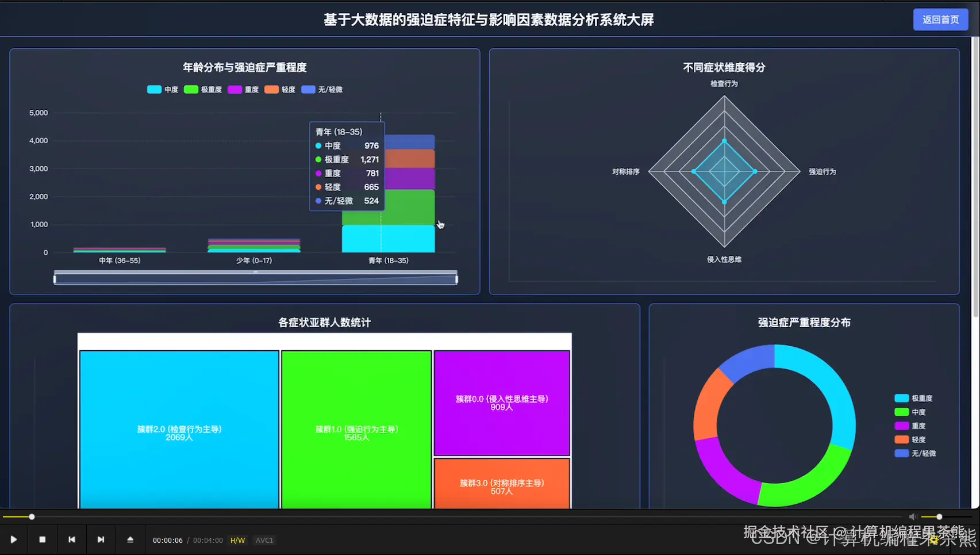Image resolution: width=980 pixels, height=555 pixels.
Task: Click the AVC1 codec badge
Action: tap(264, 540)
